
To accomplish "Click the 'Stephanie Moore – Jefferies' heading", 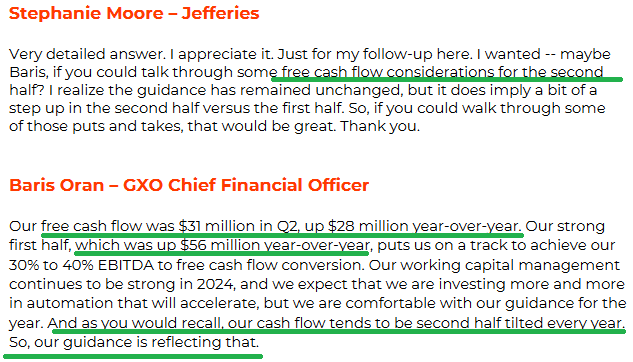I will pos(134,13).
